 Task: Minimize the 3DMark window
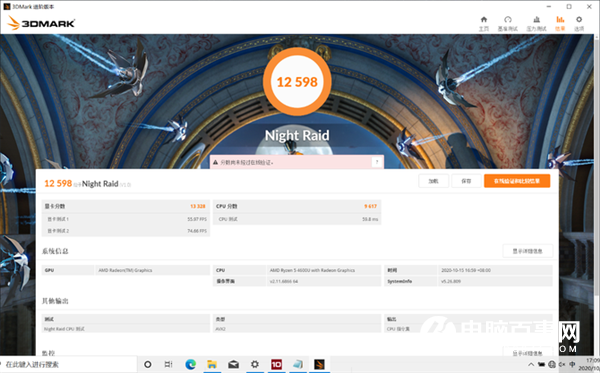(x=549, y=7)
